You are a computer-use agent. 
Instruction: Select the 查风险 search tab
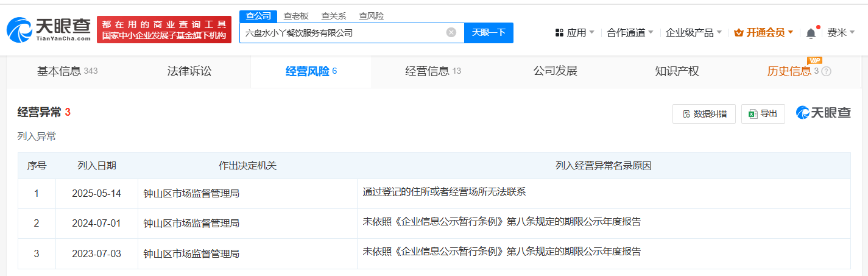pos(372,16)
